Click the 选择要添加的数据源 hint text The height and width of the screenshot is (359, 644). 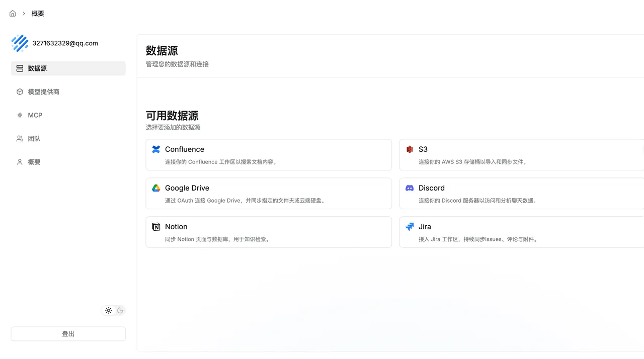pos(173,128)
